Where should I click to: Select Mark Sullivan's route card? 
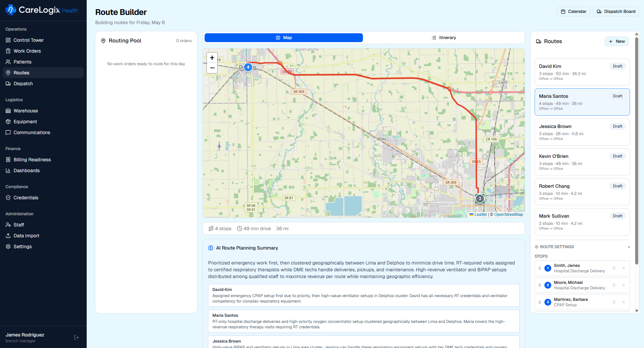pyautogui.click(x=582, y=222)
